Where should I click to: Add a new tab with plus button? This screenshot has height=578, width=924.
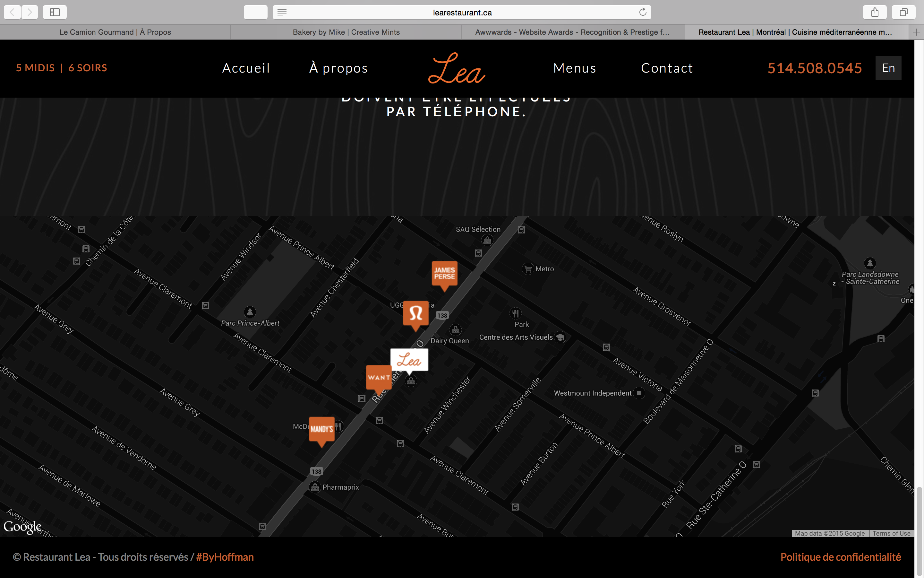click(x=916, y=32)
